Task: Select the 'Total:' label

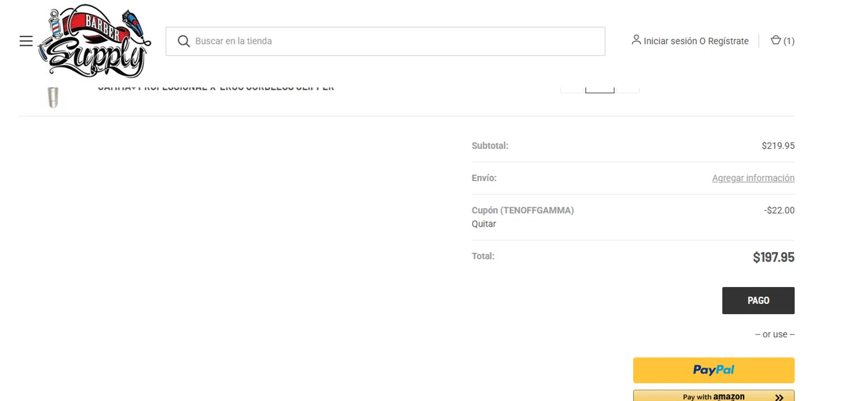Action: 483,256
